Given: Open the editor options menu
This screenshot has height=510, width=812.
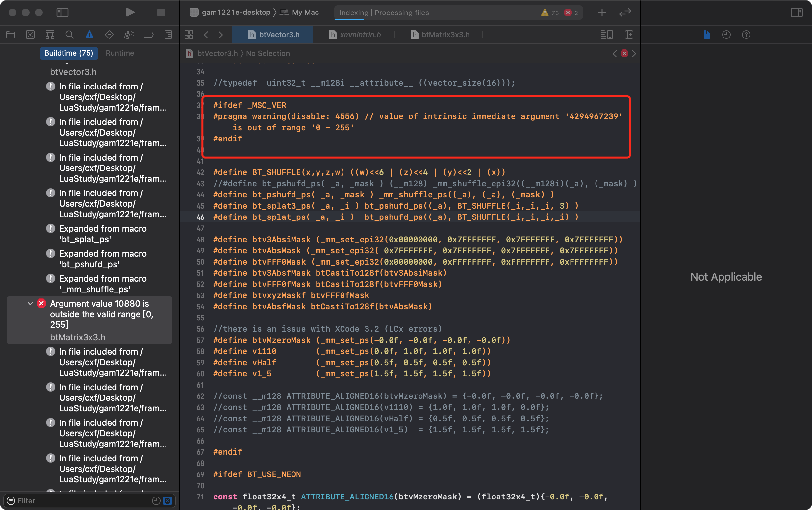Looking at the screenshot, I should 606,35.
